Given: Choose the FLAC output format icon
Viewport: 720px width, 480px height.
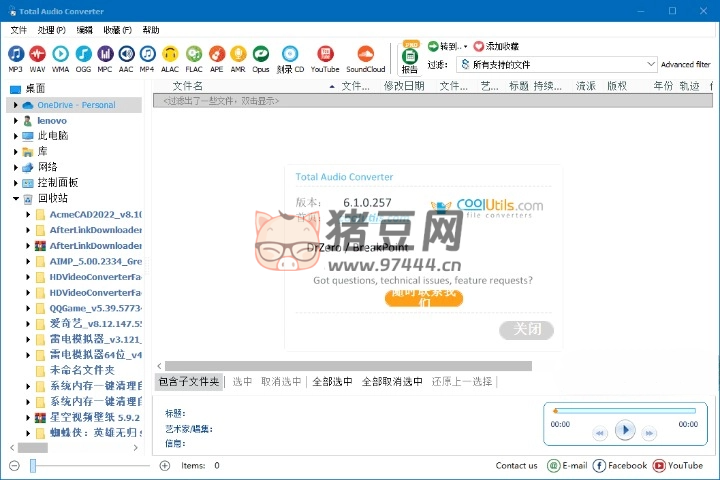Looking at the screenshot, I should 193,54.
